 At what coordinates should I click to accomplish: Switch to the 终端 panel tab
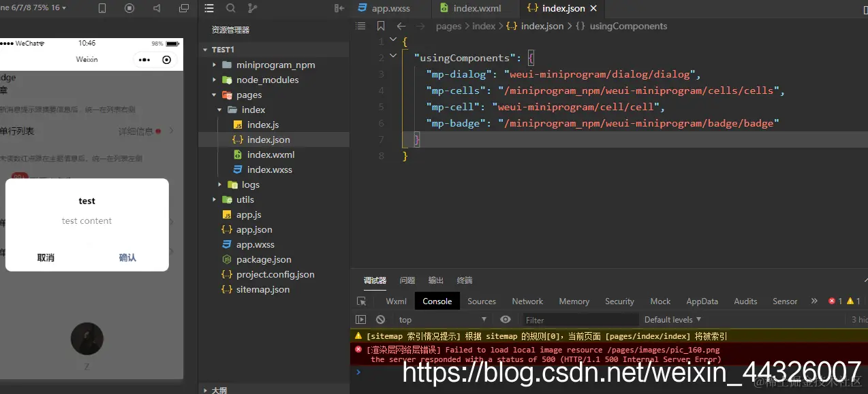tap(465, 280)
